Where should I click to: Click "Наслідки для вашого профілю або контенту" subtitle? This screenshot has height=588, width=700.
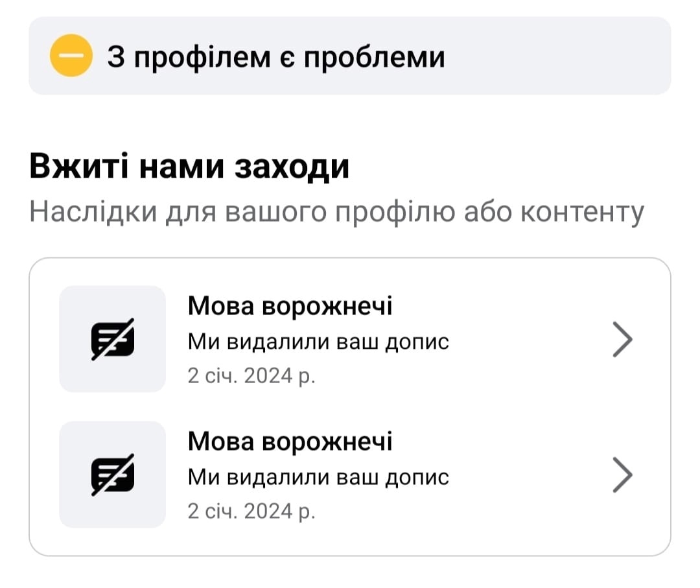[x=337, y=212]
